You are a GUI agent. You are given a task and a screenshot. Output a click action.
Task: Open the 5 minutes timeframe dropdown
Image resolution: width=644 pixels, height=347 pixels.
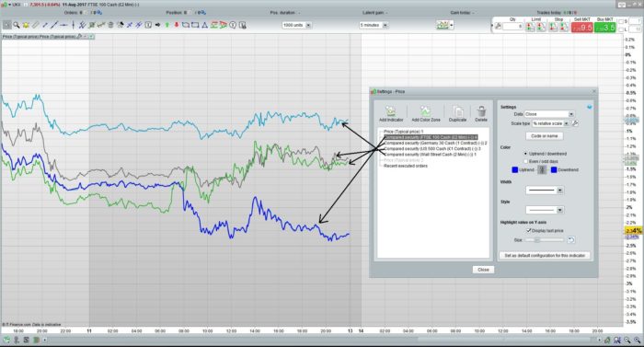point(374,26)
